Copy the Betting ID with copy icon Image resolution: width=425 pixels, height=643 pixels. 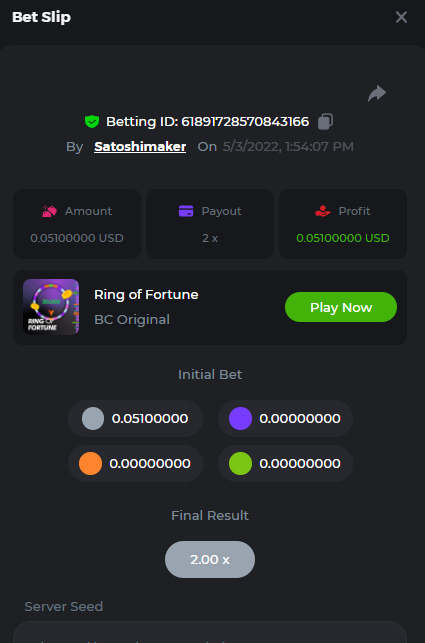pos(325,122)
